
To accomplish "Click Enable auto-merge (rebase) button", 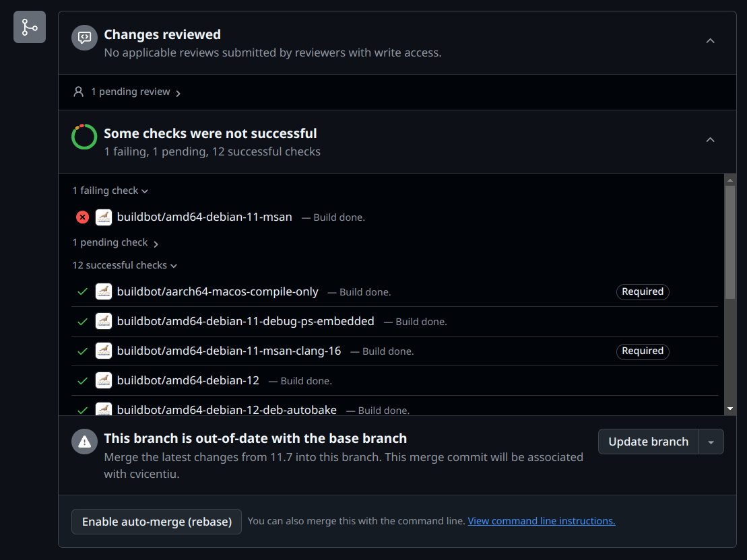I will [157, 522].
